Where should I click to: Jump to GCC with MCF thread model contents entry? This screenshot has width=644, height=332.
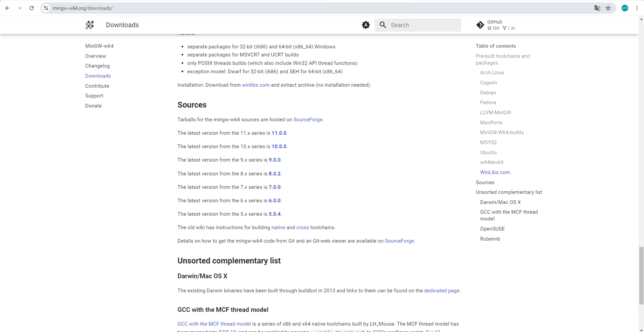pos(509,215)
